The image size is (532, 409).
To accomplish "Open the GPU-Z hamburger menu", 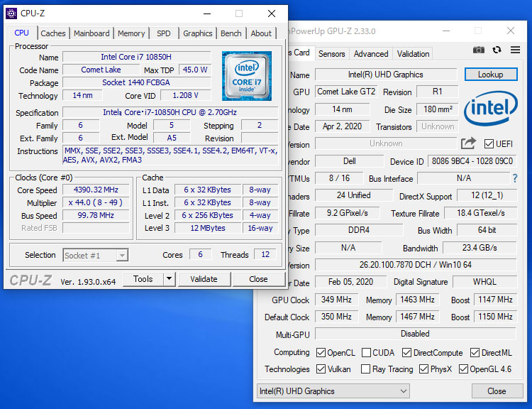I will (x=515, y=50).
